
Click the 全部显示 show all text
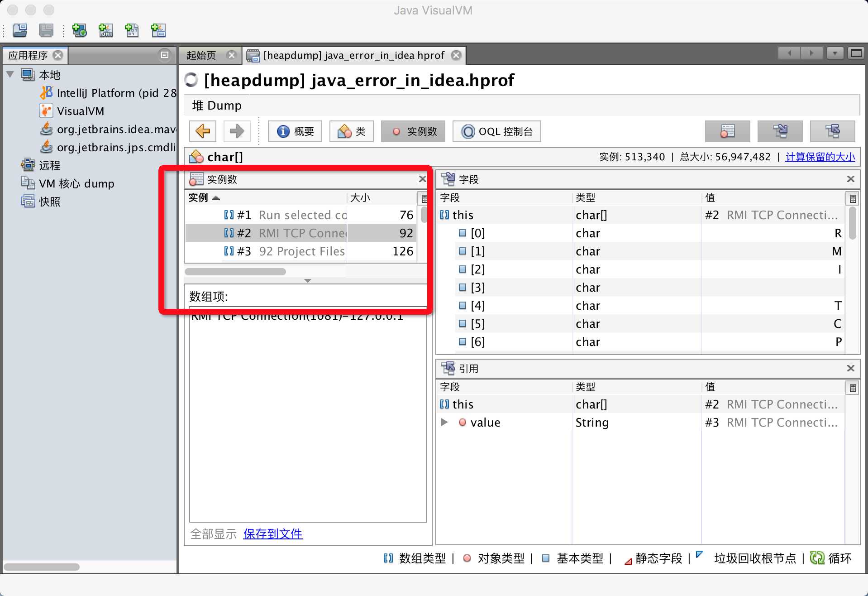213,534
